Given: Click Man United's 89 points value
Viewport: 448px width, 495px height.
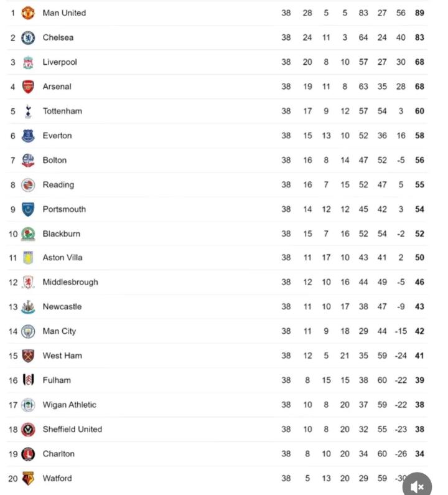Looking at the screenshot, I should point(419,13).
